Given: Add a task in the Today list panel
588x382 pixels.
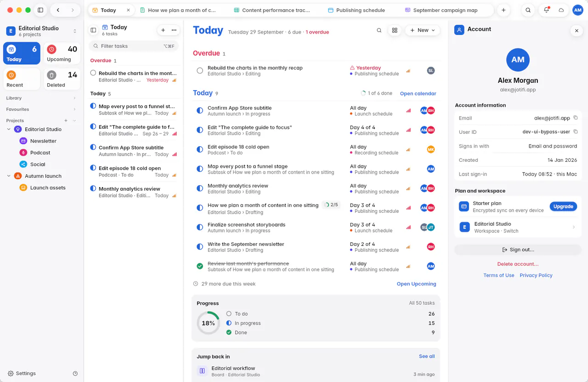Looking at the screenshot, I should pyautogui.click(x=163, y=30).
